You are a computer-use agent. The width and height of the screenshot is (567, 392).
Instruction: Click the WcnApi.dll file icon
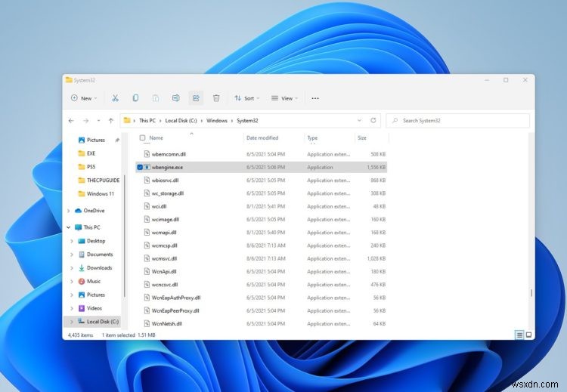[x=147, y=271]
